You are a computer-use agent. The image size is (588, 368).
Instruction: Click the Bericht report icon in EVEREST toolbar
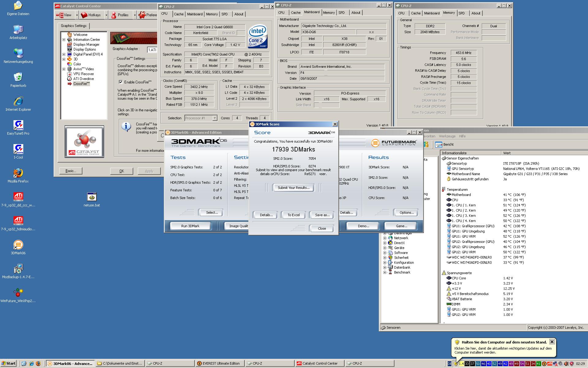point(439,144)
